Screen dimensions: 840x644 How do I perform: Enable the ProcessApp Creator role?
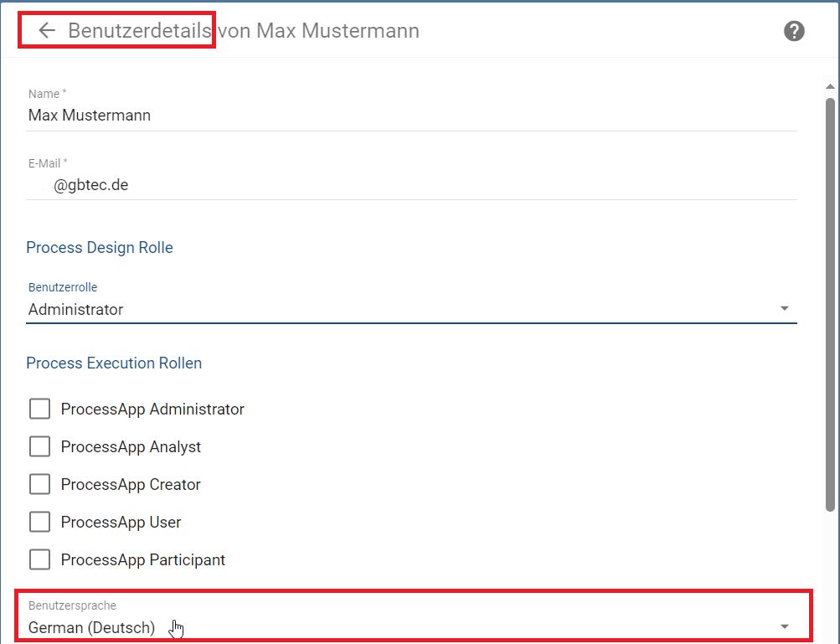pos(39,484)
